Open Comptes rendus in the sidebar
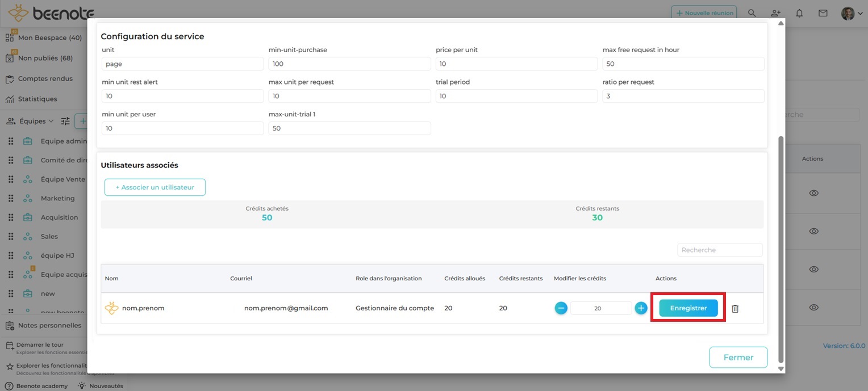This screenshot has height=391, width=868. pyautogui.click(x=45, y=79)
